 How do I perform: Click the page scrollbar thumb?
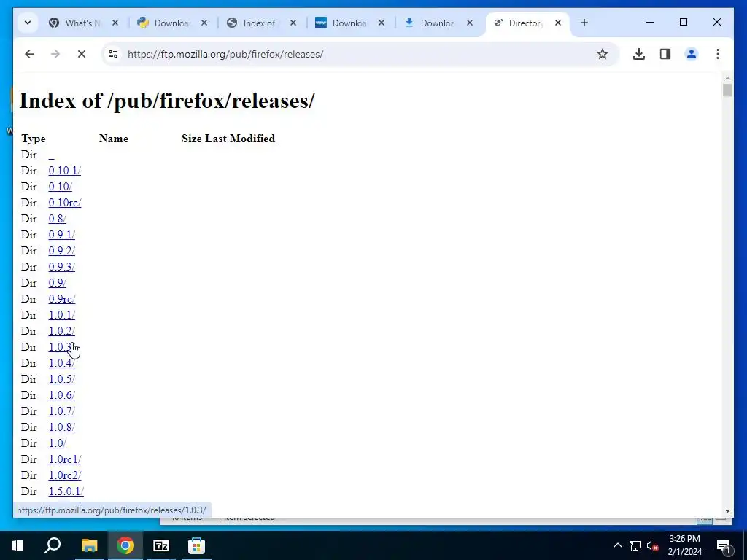[727, 90]
